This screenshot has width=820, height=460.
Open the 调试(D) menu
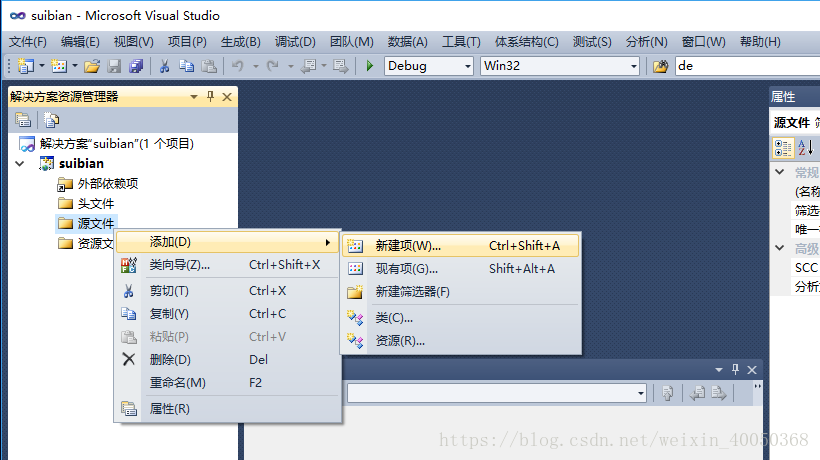coord(295,42)
